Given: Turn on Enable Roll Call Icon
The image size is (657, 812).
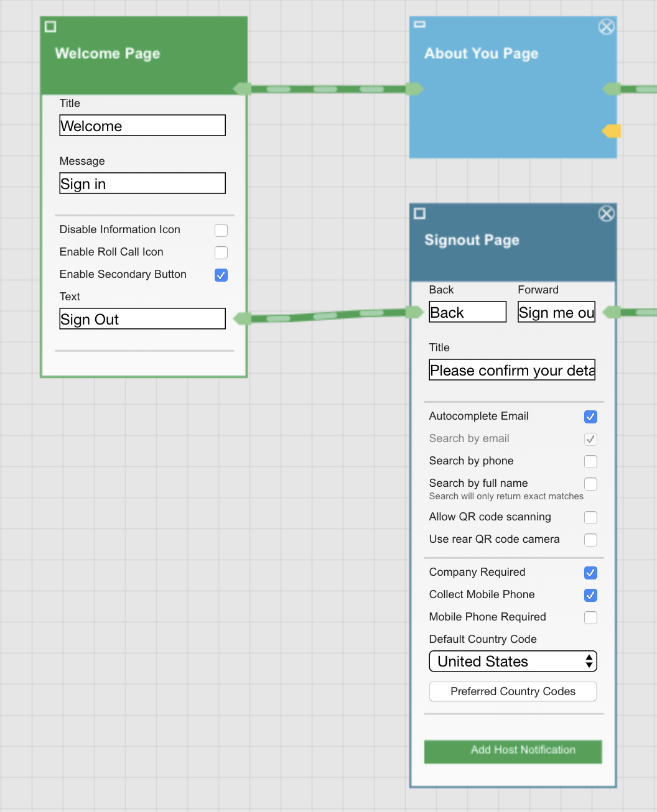Looking at the screenshot, I should pyautogui.click(x=221, y=252).
